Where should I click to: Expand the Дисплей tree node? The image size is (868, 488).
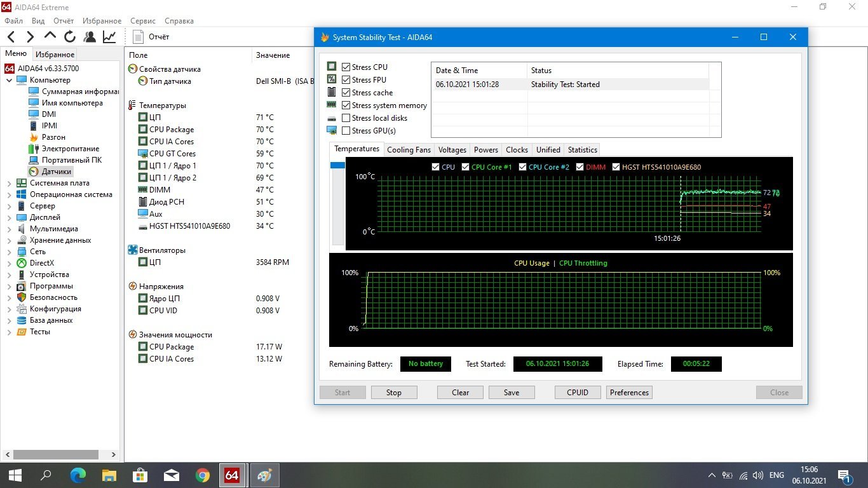tap(10, 217)
